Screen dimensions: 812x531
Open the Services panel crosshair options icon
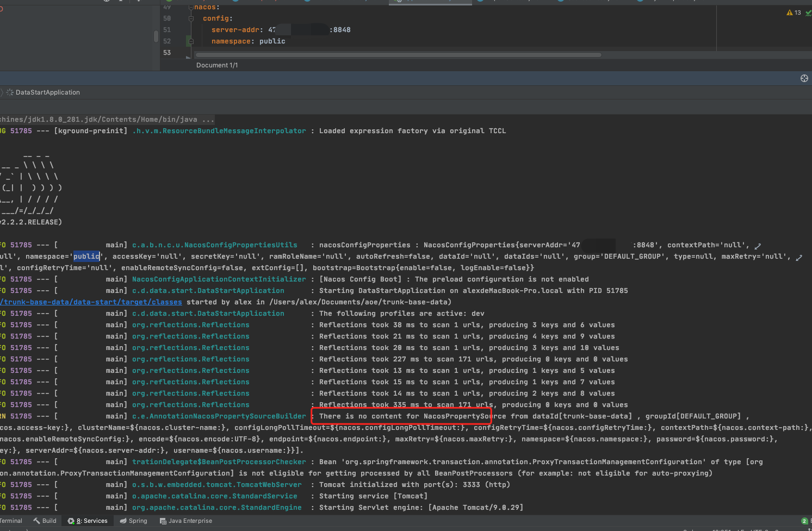[804, 78]
